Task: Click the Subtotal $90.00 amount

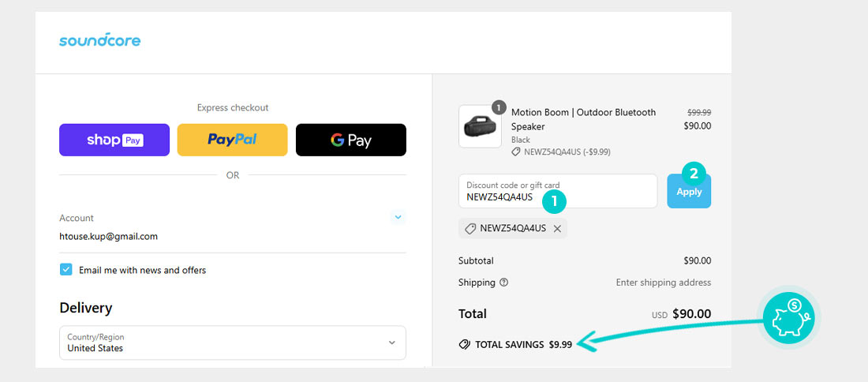Action: tap(698, 260)
